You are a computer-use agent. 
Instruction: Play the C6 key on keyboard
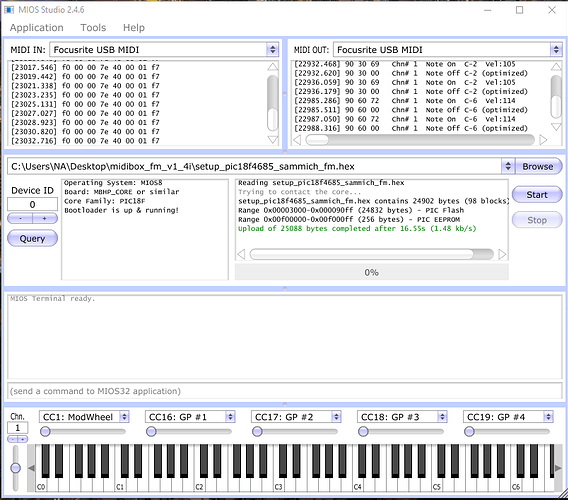click(x=516, y=486)
